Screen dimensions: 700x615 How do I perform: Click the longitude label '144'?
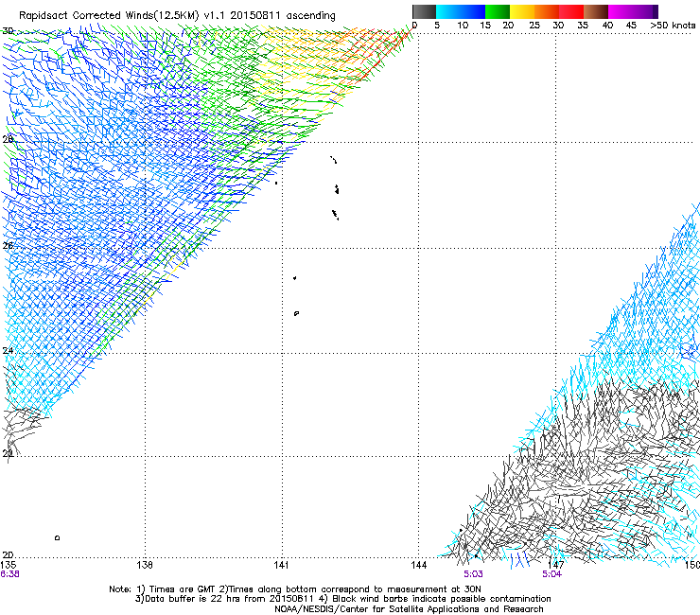(419, 565)
